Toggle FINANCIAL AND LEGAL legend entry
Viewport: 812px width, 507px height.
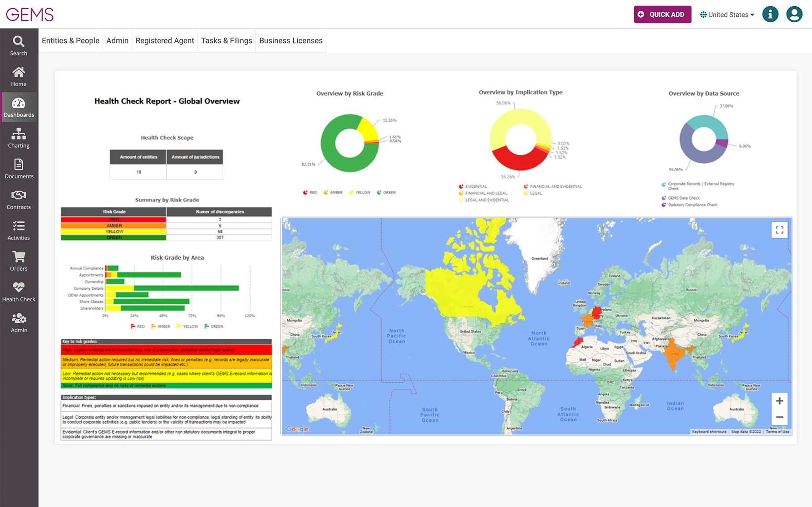(483, 193)
